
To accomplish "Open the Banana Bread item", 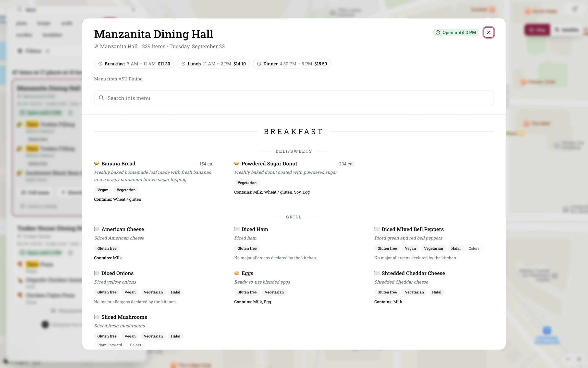I will 118,164.
